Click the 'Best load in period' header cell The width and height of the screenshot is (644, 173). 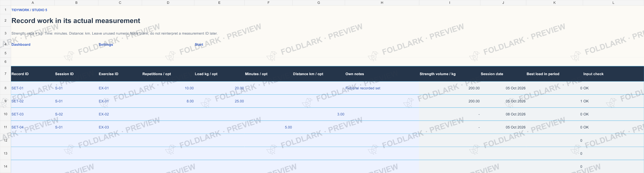[x=555, y=74]
